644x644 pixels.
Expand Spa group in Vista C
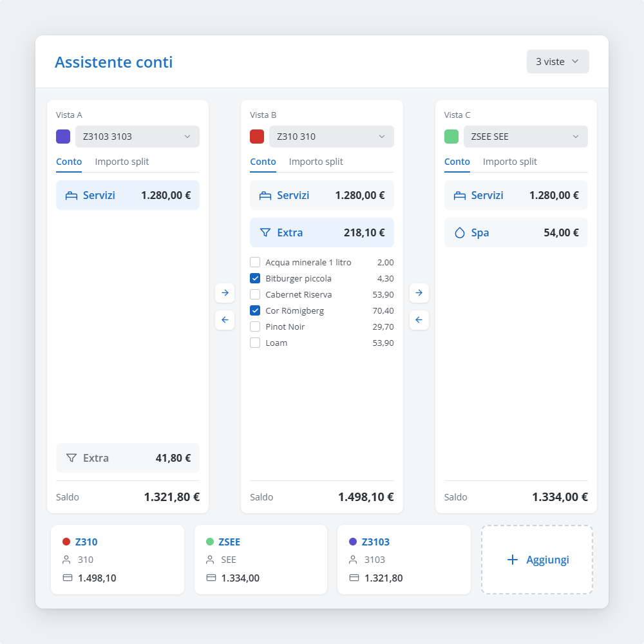(516, 233)
